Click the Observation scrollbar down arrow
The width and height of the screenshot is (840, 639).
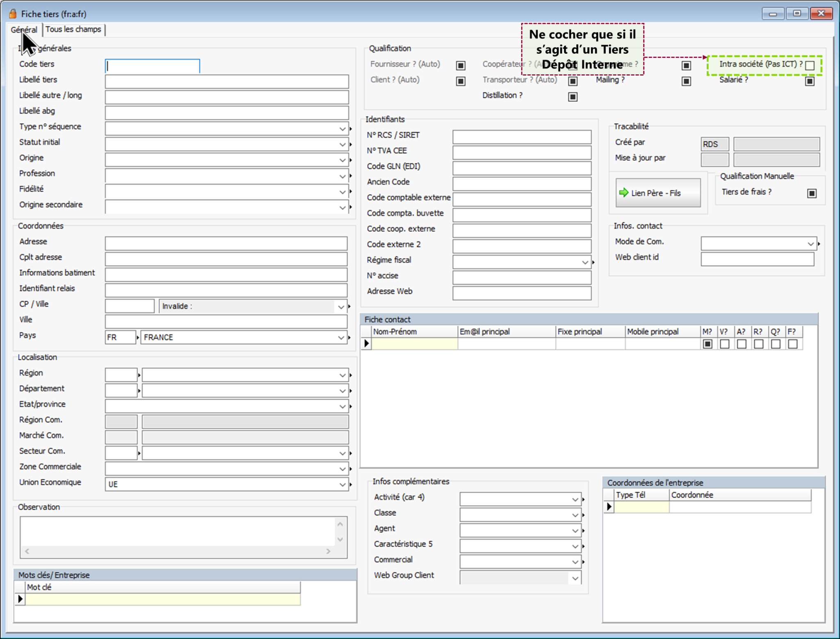[340, 539]
